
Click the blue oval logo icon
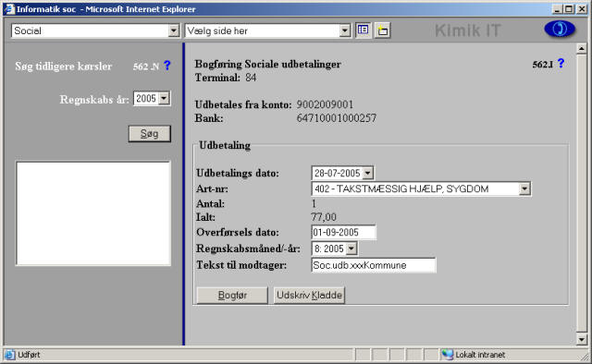560,30
